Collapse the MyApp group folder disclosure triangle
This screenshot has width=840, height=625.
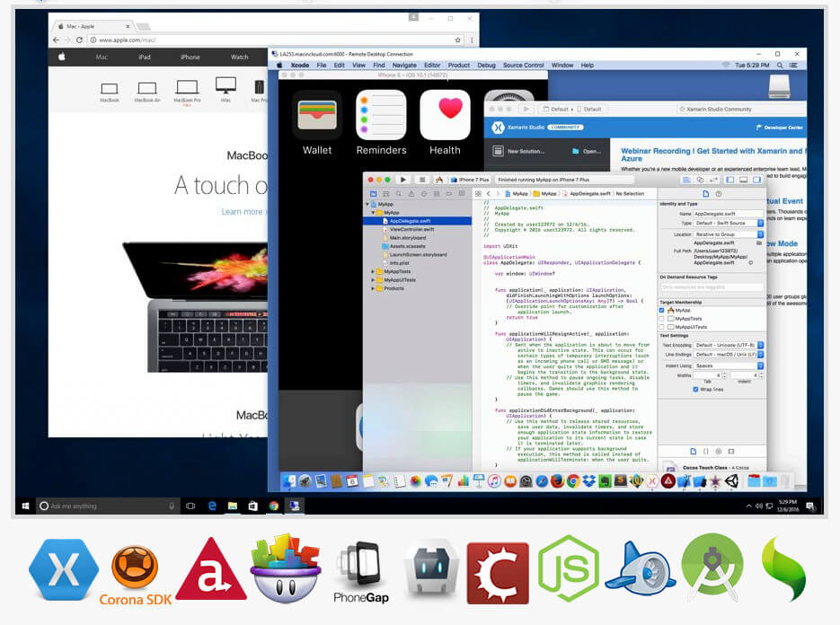pos(374,213)
